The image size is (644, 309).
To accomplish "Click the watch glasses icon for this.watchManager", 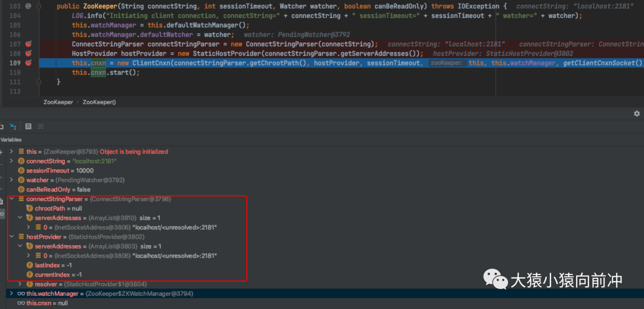I will [21, 294].
